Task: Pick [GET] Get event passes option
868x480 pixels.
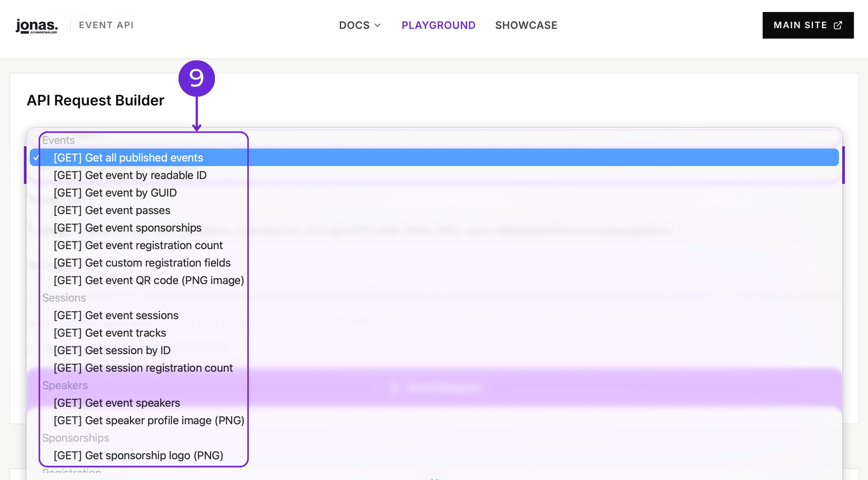Action: pyautogui.click(x=434, y=210)
